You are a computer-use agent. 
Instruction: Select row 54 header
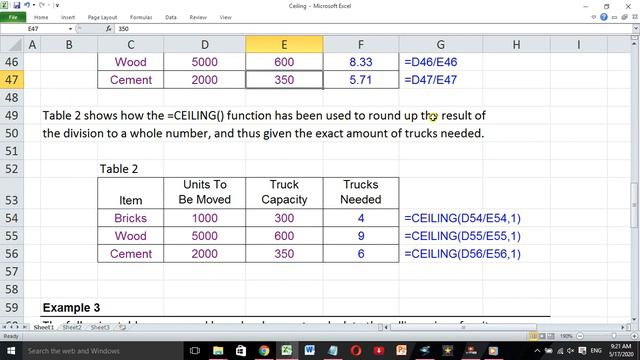coord(12,218)
